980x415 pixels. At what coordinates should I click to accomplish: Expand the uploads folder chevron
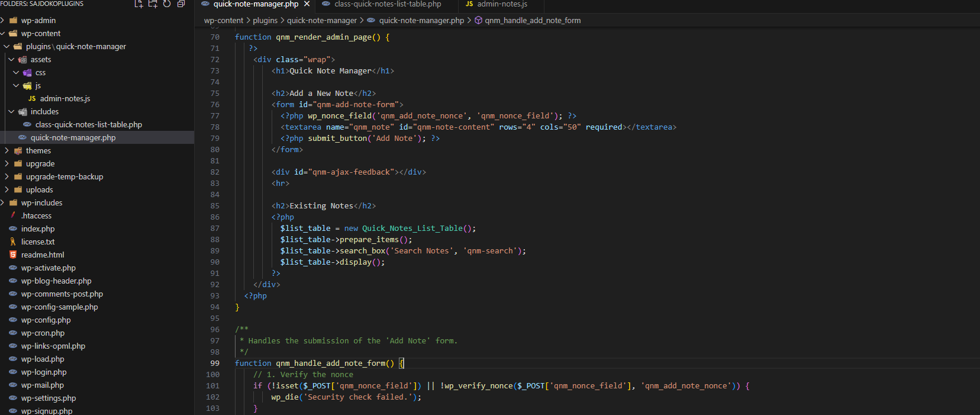point(7,189)
